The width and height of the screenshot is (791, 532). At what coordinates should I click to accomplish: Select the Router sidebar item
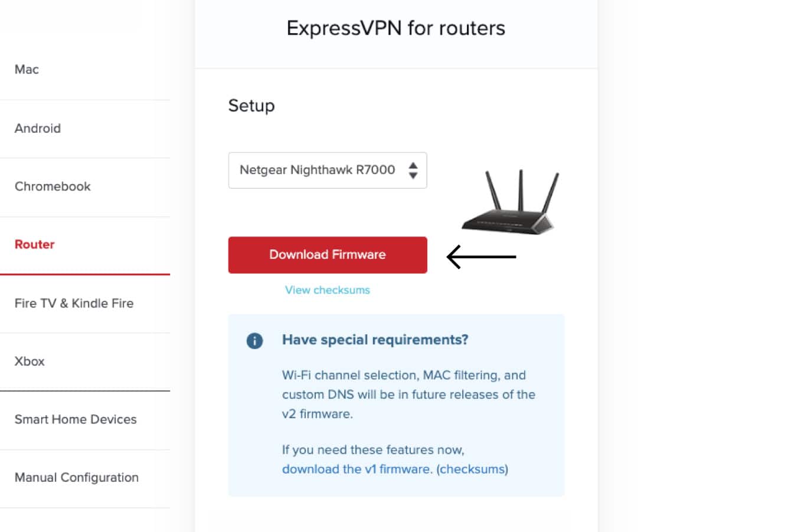(x=85, y=245)
